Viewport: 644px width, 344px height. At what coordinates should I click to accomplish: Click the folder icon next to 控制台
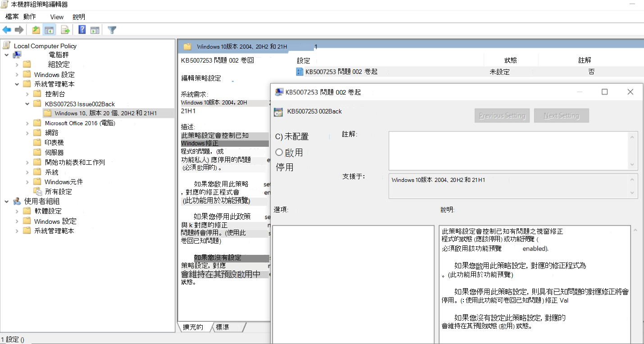[37, 94]
